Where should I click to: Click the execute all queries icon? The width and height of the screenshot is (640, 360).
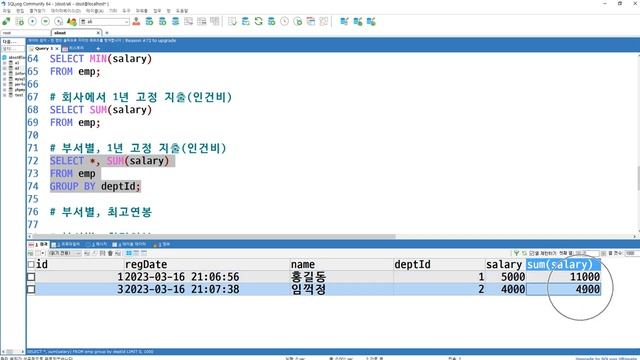[x=45, y=21]
